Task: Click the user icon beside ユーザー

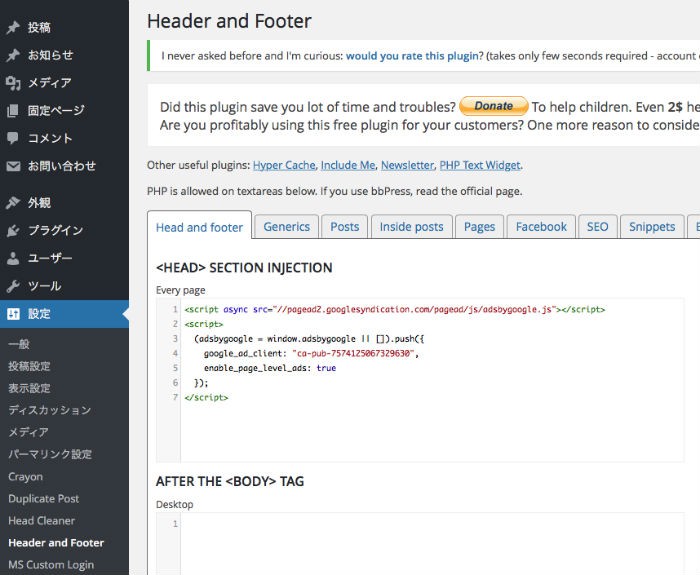Action: pos(13,258)
